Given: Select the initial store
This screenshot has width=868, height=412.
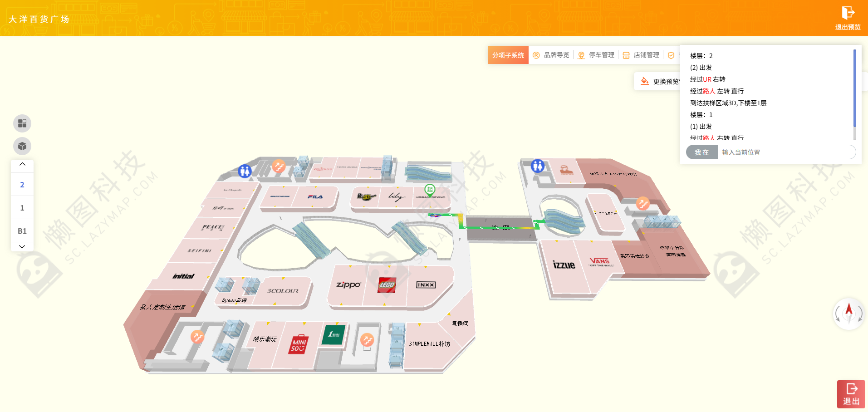Looking at the screenshot, I should [183, 276].
